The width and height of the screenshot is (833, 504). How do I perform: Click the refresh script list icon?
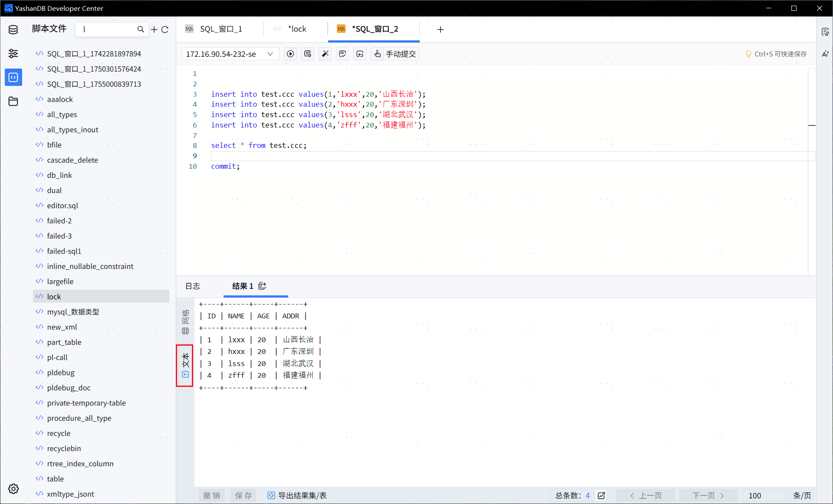click(165, 29)
